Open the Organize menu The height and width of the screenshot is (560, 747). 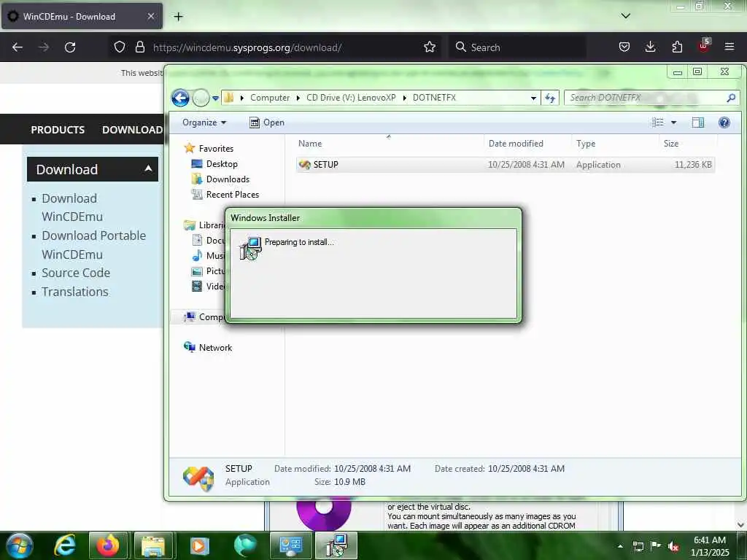tap(204, 122)
